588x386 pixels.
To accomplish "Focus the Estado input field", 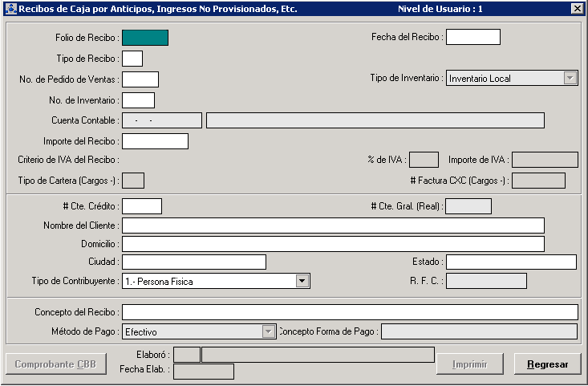I will click(x=511, y=262).
